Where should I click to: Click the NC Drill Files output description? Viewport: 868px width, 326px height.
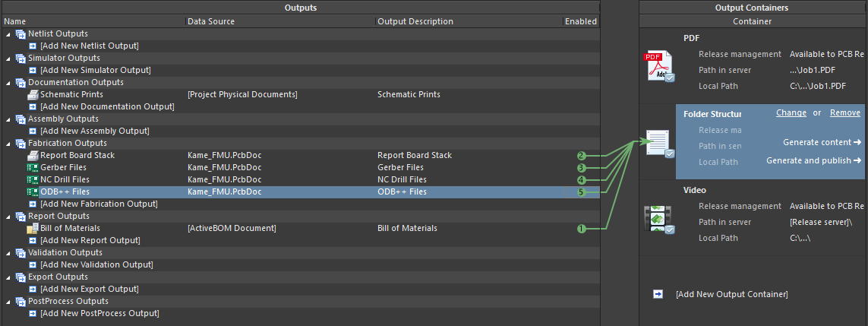pyautogui.click(x=402, y=180)
